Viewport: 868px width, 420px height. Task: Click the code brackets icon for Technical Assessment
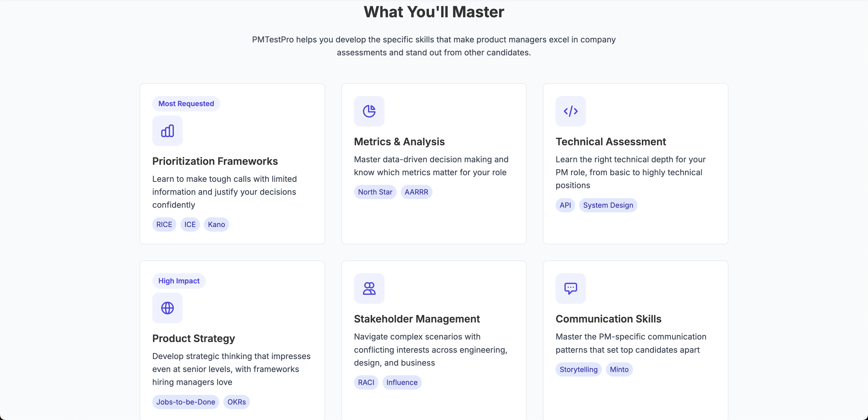(571, 111)
